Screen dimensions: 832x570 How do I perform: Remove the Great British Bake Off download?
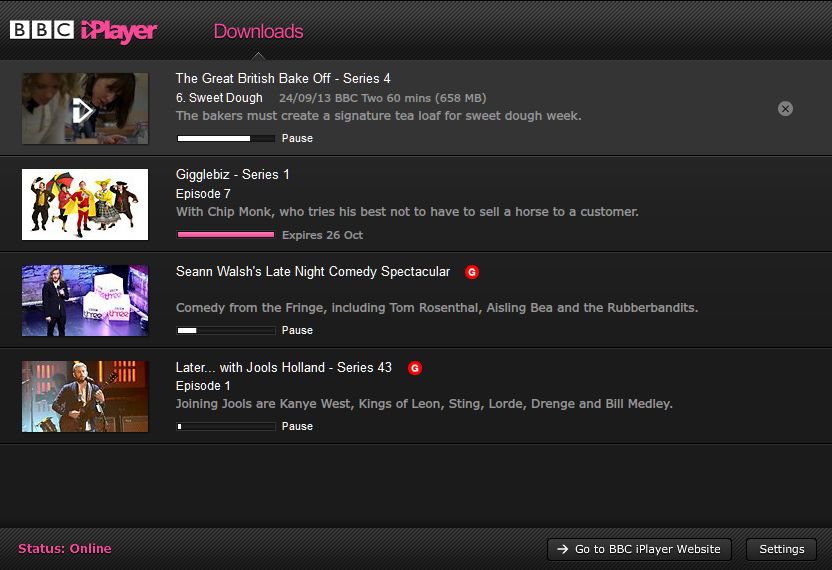(785, 108)
